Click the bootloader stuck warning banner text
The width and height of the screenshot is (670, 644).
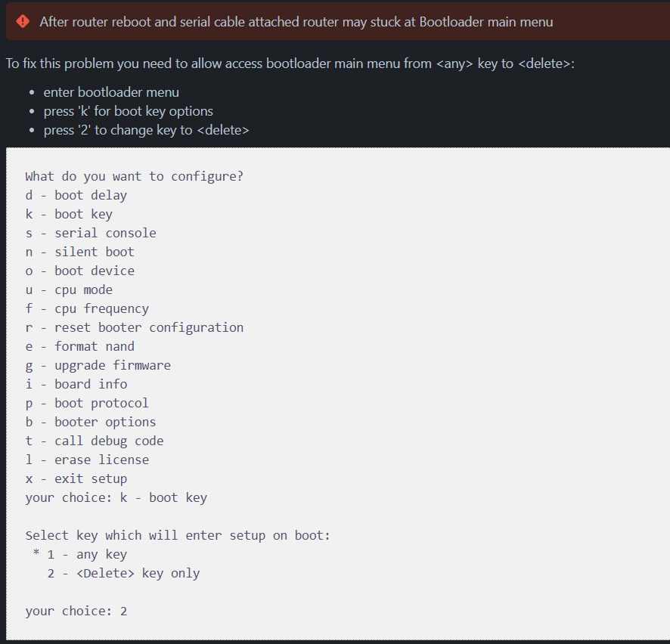[296, 22]
